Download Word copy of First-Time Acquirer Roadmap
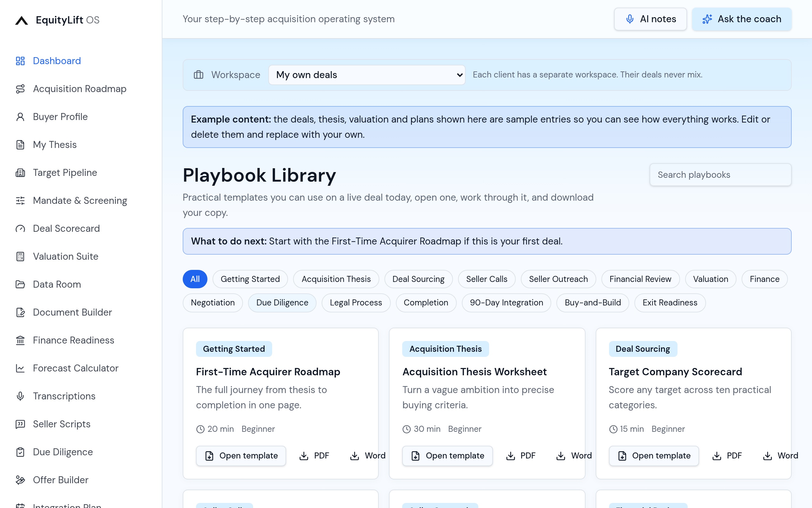Image resolution: width=812 pixels, height=508 pixels. pos(368,456)
